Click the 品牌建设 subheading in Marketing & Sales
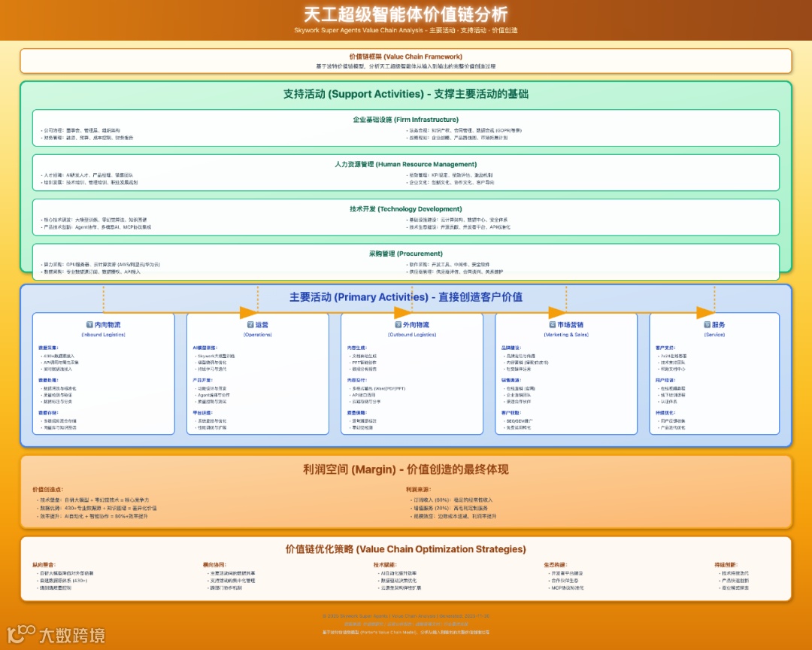Image resolution: width=812 pixels, height=650 pixels. [511, 348]
